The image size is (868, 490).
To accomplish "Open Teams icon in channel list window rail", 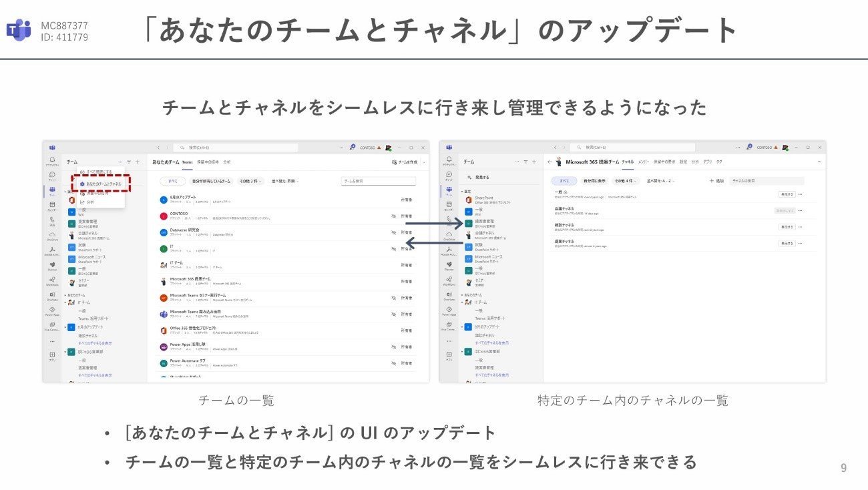I will coord(449,191).
